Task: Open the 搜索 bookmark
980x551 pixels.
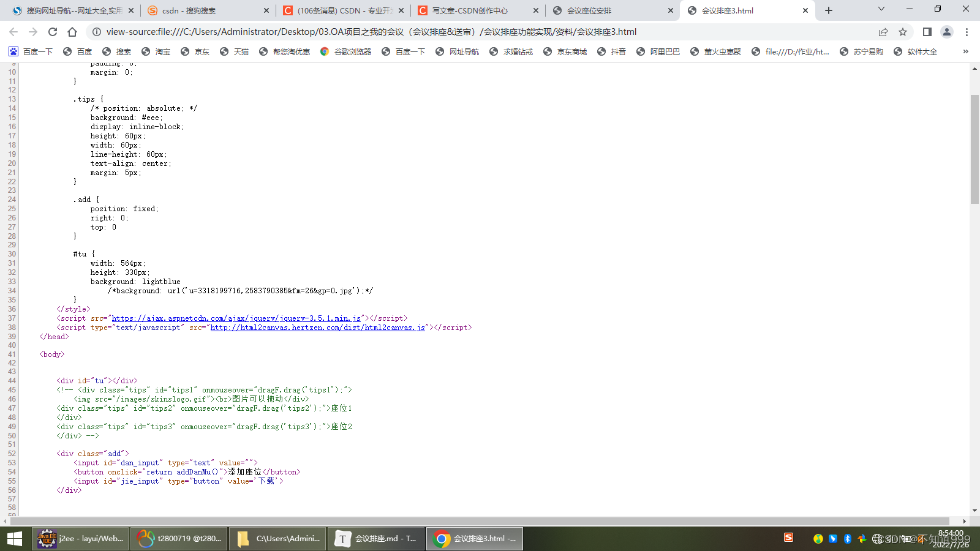Action: 116,51
